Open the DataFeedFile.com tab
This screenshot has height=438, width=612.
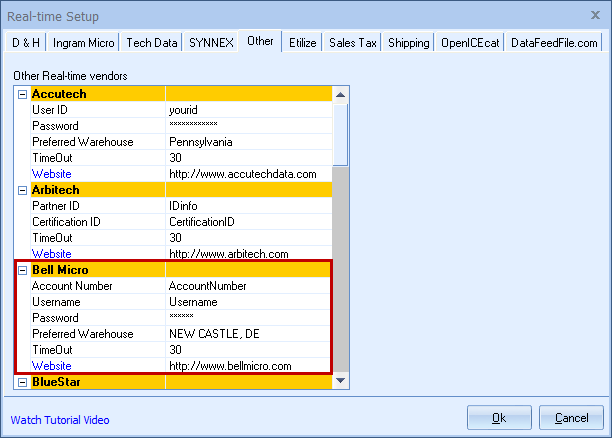coord(554,43)
